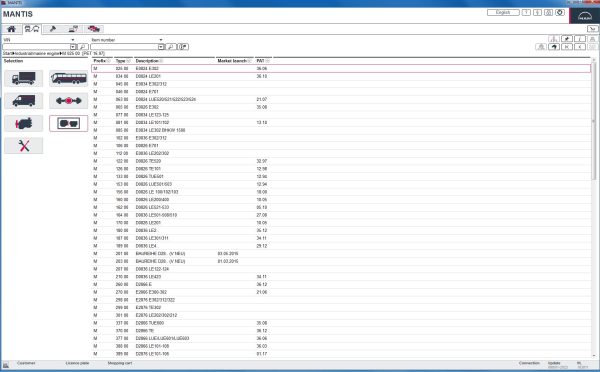Open the English language selector
600x372 pixels.
pos(503,13)
